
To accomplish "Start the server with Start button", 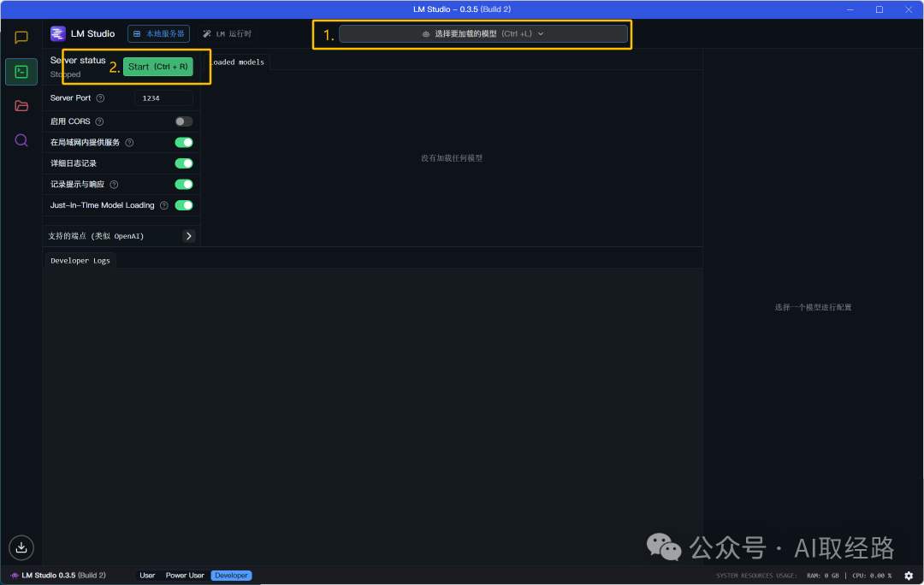I will point(158,67).
